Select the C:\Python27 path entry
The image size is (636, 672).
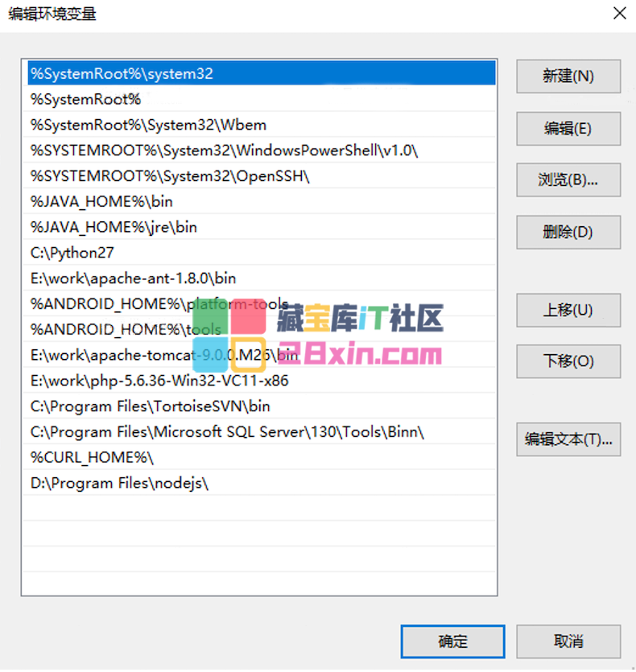(x=72, y=253)
